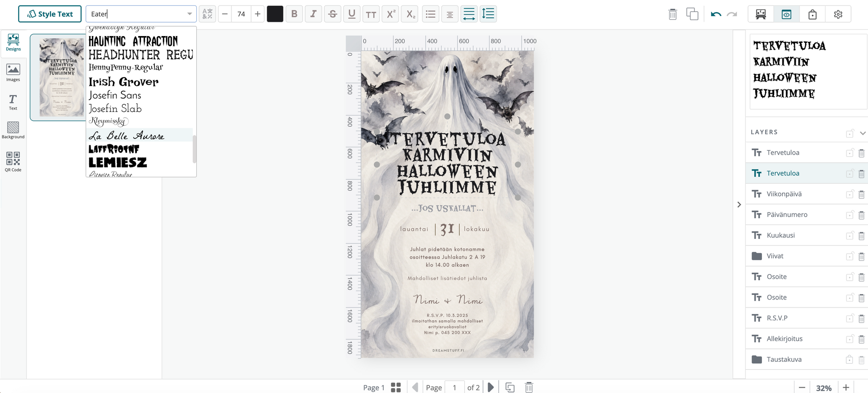
Task: Redo the last action
Action: click(732, 14)
